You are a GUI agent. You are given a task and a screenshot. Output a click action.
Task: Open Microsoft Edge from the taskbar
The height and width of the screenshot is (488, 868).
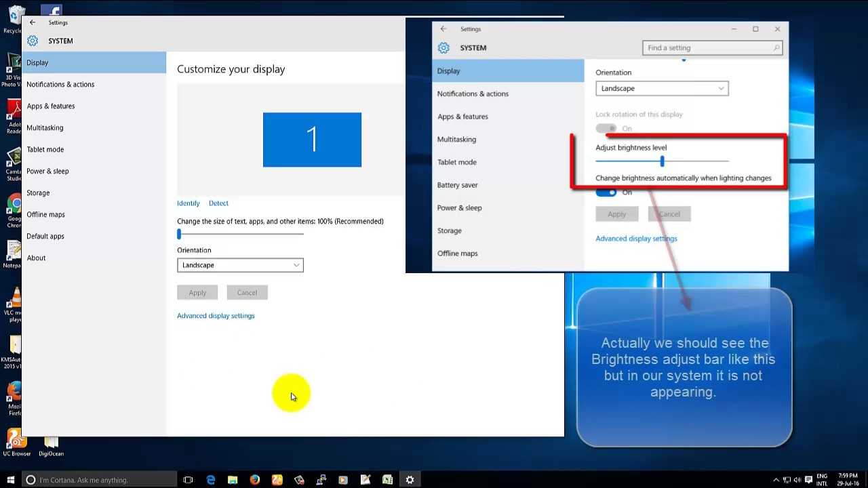tap(210, 480)
